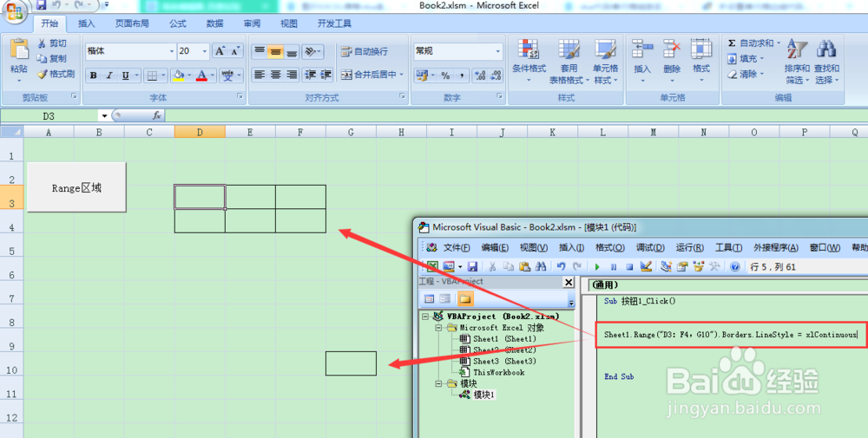Open the Merge & Center (合并后居中) dropdown arrow
Image resolution: width=868 pixels, height=438 pixels.
coord(401,75)
